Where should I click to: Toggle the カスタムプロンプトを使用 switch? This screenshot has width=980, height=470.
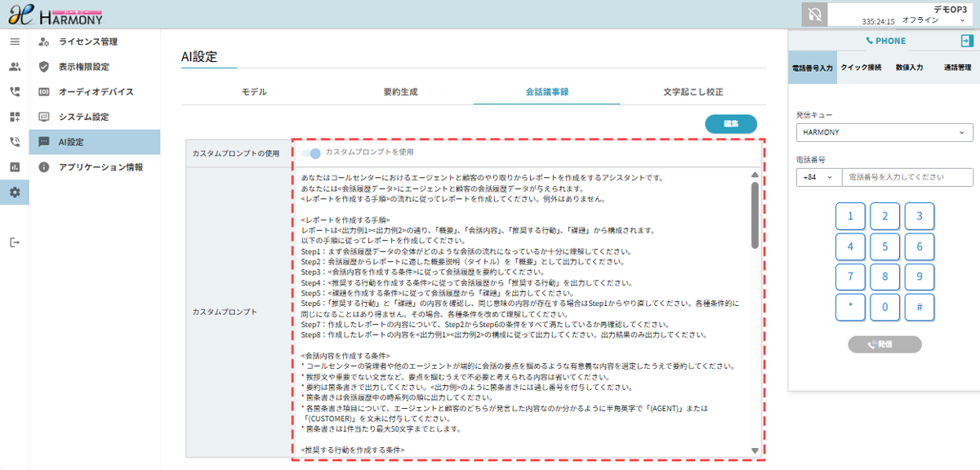(311, 153)
